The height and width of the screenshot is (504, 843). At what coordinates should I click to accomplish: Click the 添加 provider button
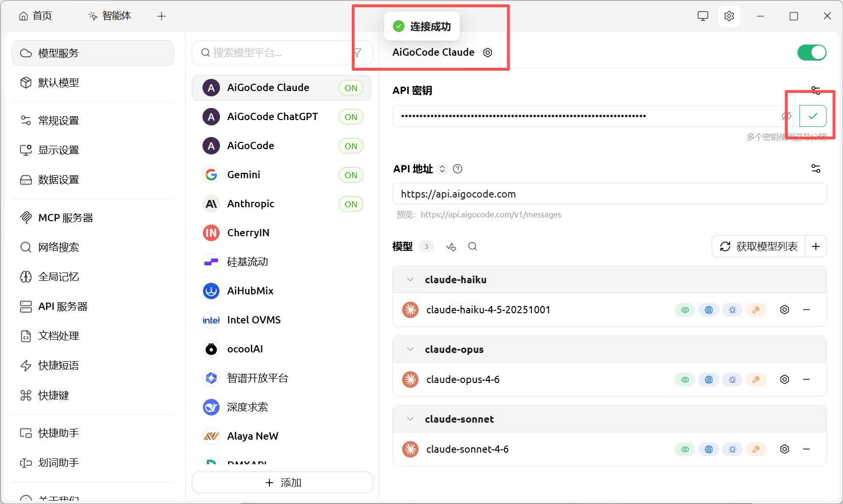pyautogui.click(x=282, y=483)
